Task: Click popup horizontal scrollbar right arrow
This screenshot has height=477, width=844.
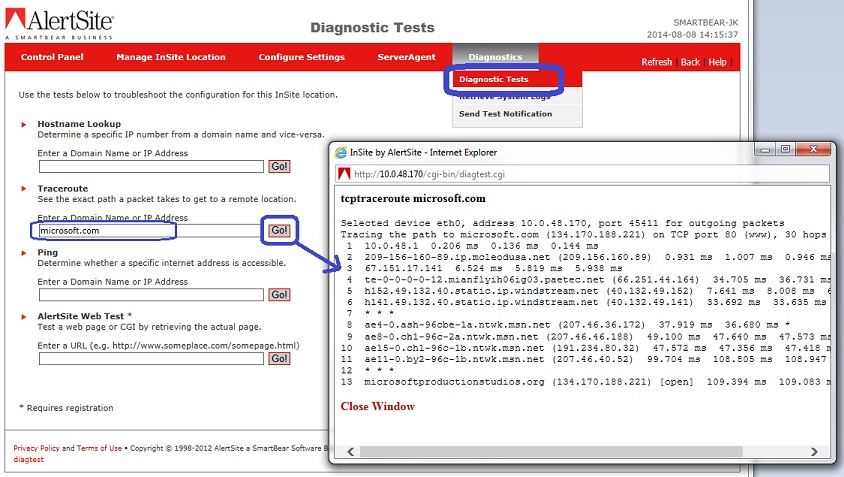Action: tap(814, 452)
